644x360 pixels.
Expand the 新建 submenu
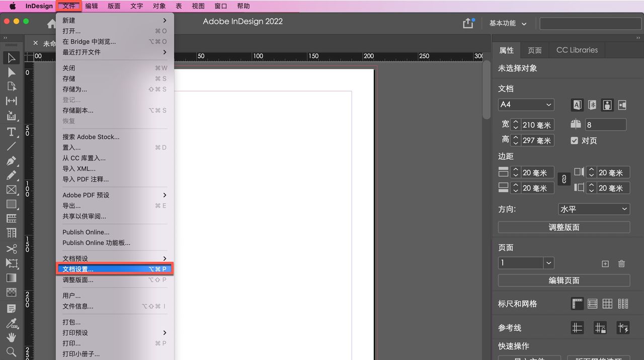(x=115, y=20)
